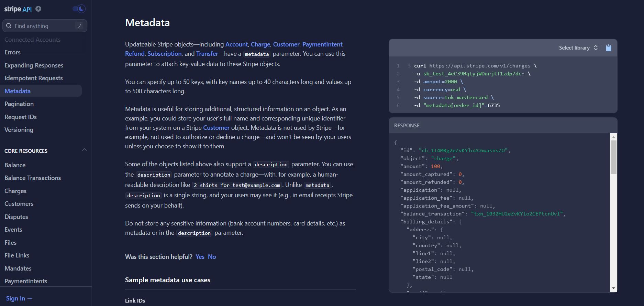The width and height of the screenshot is (644, 306).
Task: Open the Select library dropdown
Action: tap(578, 48)
